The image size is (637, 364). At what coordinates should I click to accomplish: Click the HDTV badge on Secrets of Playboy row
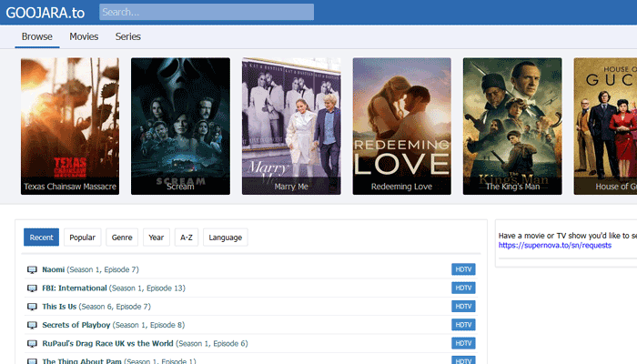point(463,325)
